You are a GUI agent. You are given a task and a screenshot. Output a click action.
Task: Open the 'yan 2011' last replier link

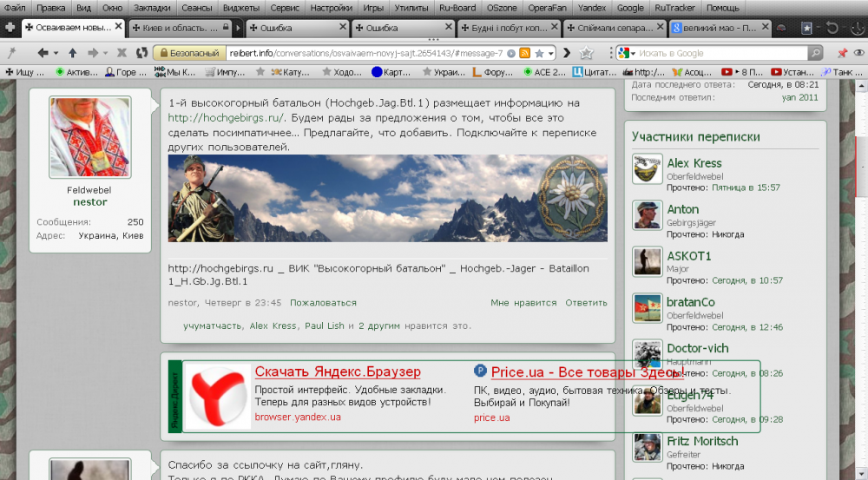click(799, 97)
